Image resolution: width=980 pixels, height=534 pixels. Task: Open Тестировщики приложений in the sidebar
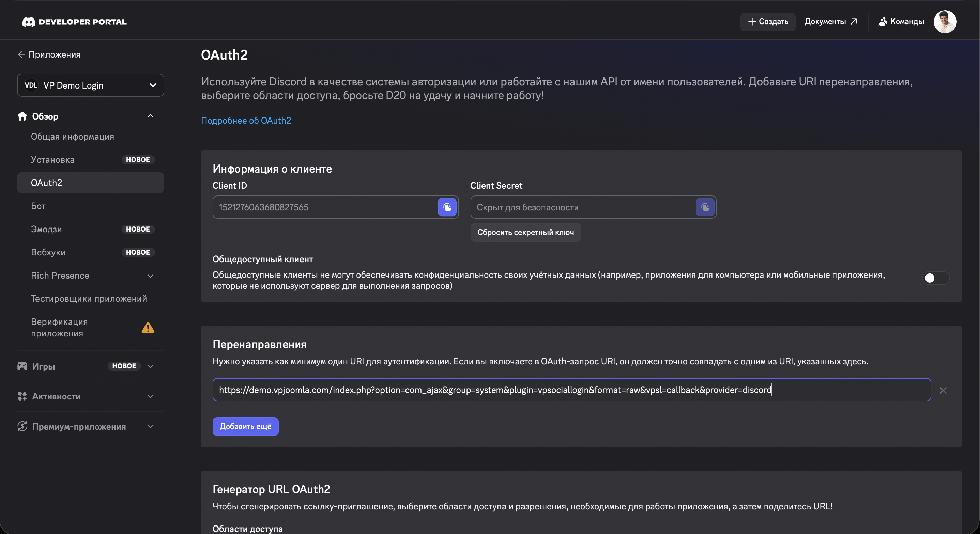pos(91,299)
